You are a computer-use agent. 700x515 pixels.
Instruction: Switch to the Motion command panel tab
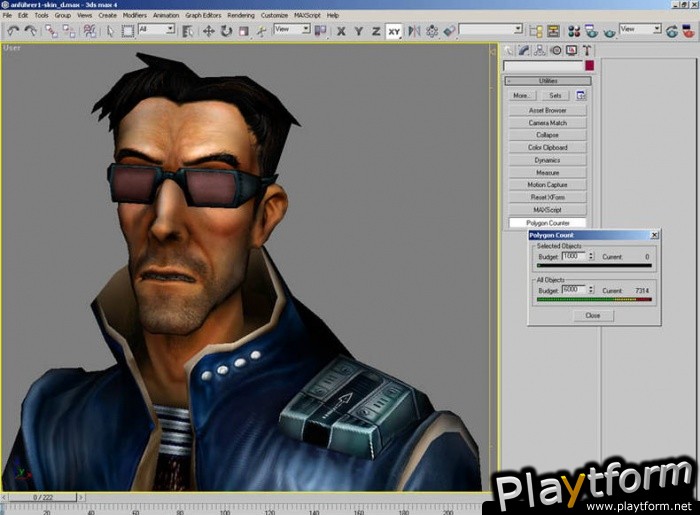click(x=556, y=50)
